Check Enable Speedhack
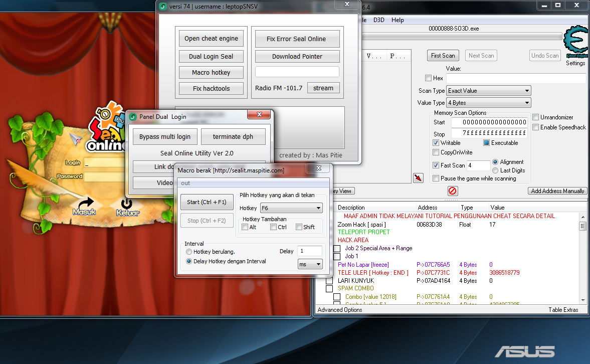The height and width of the screenshot is (364, 590). click(535, 127)
